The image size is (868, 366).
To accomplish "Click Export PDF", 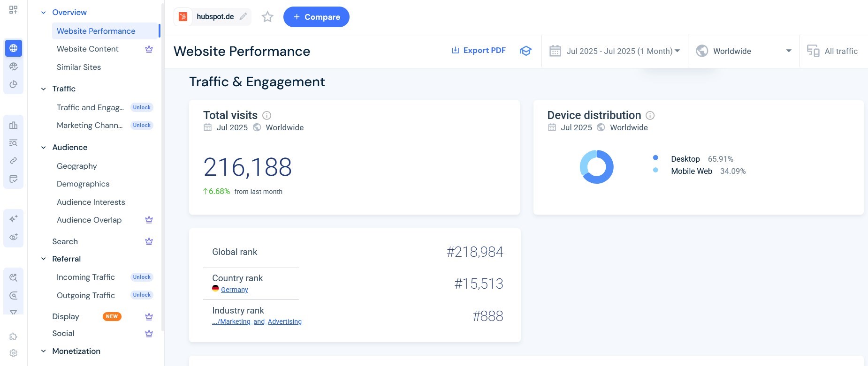I will 479,51.
